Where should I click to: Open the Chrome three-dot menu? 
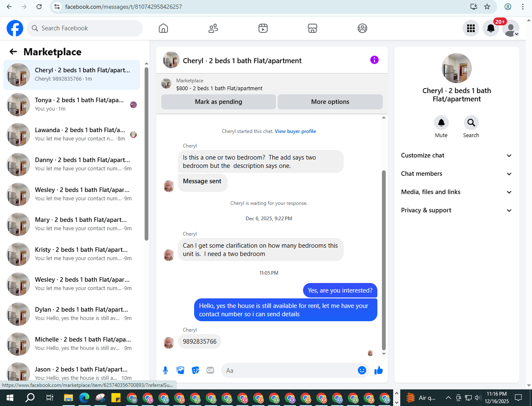point(523,7)
